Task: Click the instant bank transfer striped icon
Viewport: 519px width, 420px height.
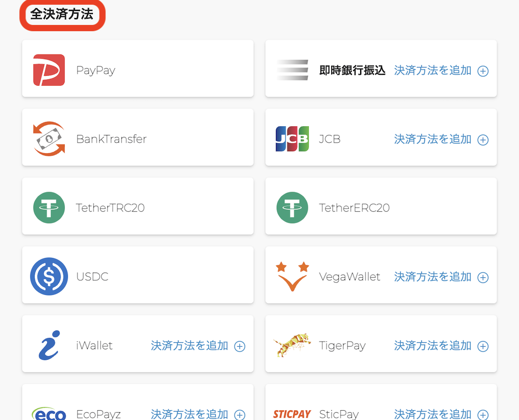Action: coord(292,70)
